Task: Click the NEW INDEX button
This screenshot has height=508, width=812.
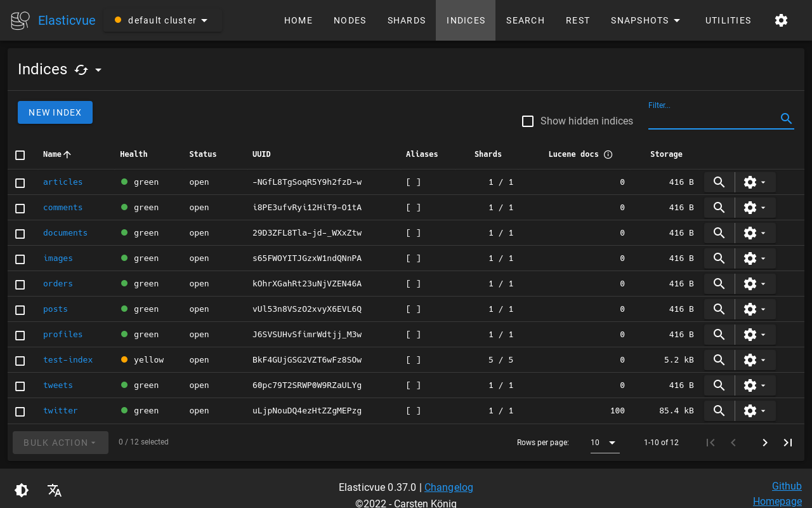Action: (x=55, y=112)
